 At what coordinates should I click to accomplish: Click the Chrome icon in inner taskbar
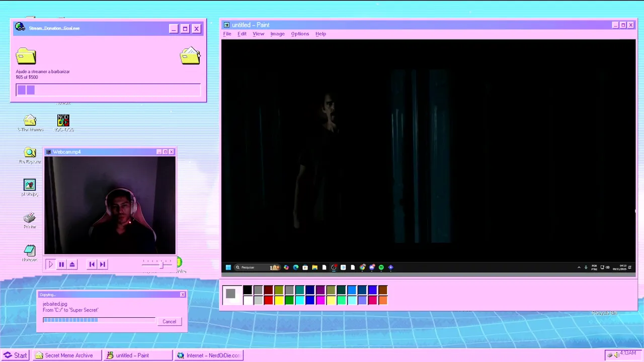[362, 267]
